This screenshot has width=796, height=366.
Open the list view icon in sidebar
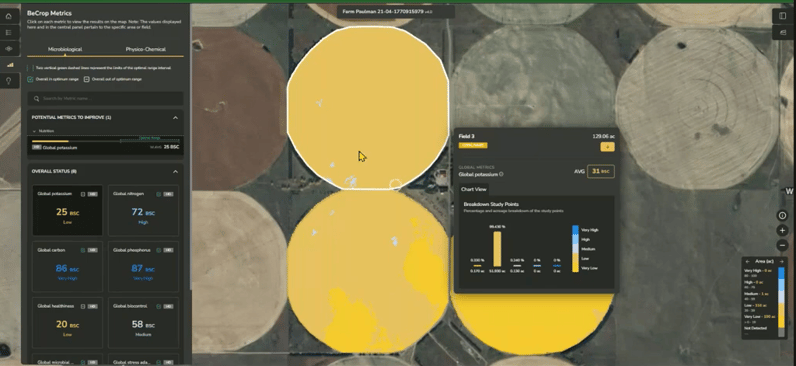(9, 32)
